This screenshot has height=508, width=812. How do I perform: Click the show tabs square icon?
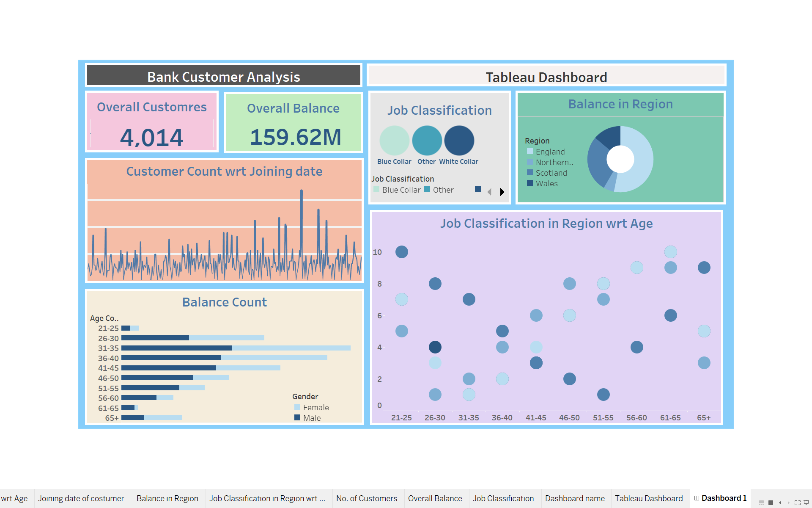[771, 502]
